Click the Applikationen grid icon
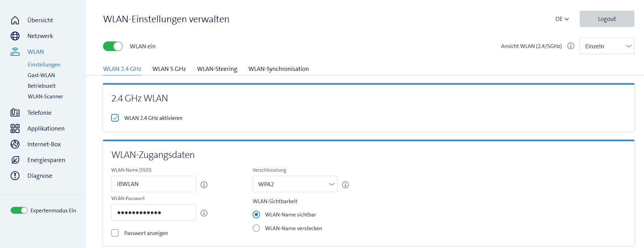Image resolution: width=644 pixels, height=248 pixels. coord(15,128)
